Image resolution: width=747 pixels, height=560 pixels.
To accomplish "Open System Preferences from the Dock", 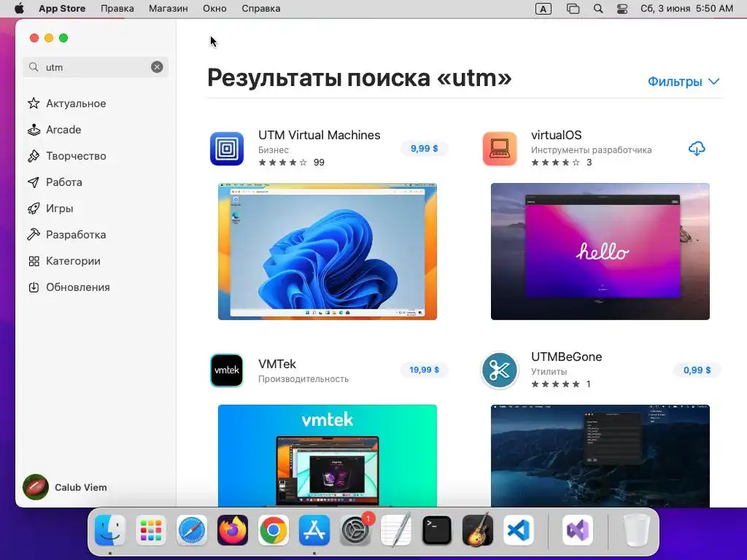I will click(355, 530).
